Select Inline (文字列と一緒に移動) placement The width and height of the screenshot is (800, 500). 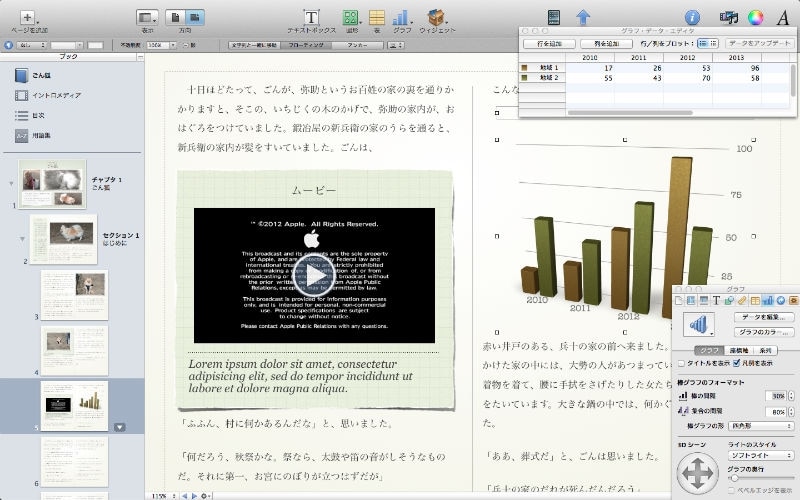(x=254, y=45)
